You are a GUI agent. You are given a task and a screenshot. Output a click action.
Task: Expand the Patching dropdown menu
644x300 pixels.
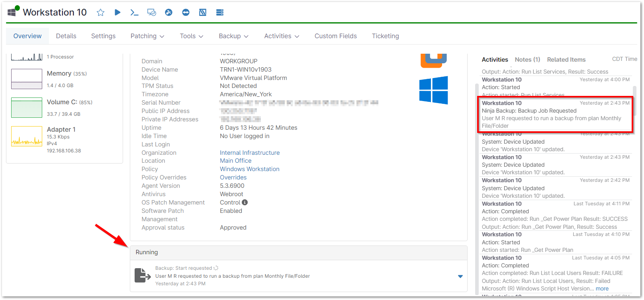[x=147, y=36]
